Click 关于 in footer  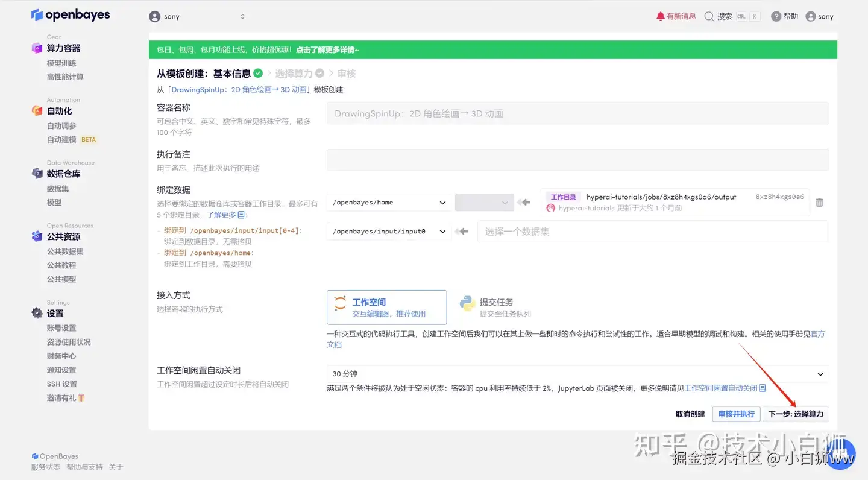[x=116, y=467]
